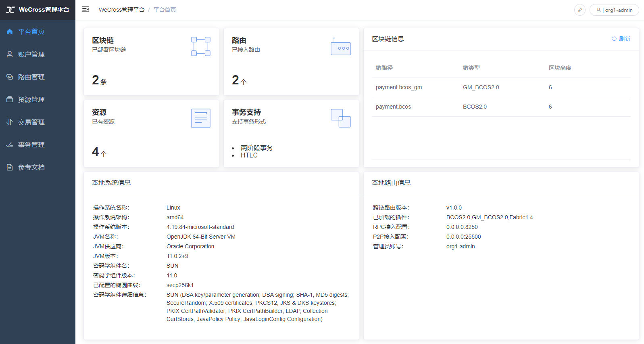Viewport: 644px width, 344px height.
Task: Click the document icon in 资源 card
Action: [x=201, y=118]
